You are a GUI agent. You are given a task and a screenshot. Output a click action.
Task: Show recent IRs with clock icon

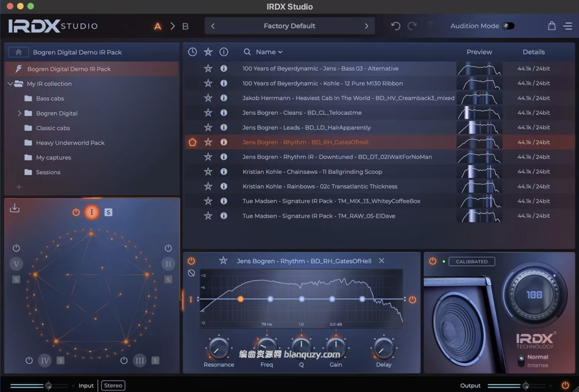pyautogui.click(x=192, y=52)
